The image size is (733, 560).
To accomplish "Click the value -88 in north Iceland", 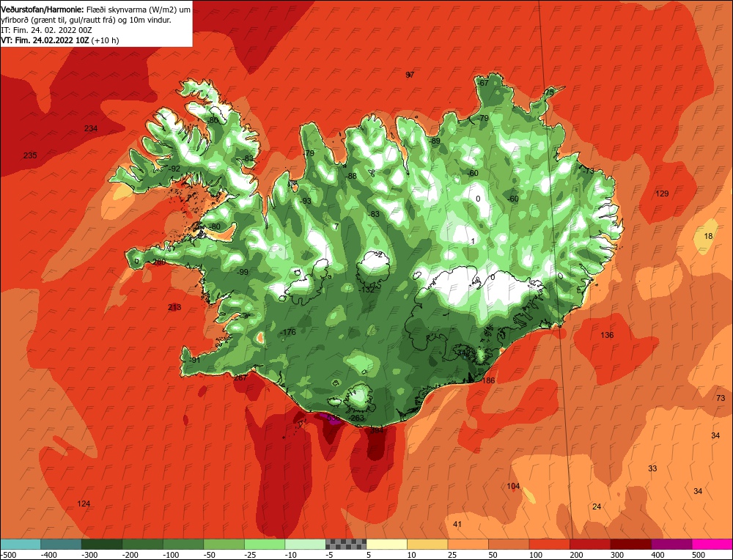I will tap(350, 176).
